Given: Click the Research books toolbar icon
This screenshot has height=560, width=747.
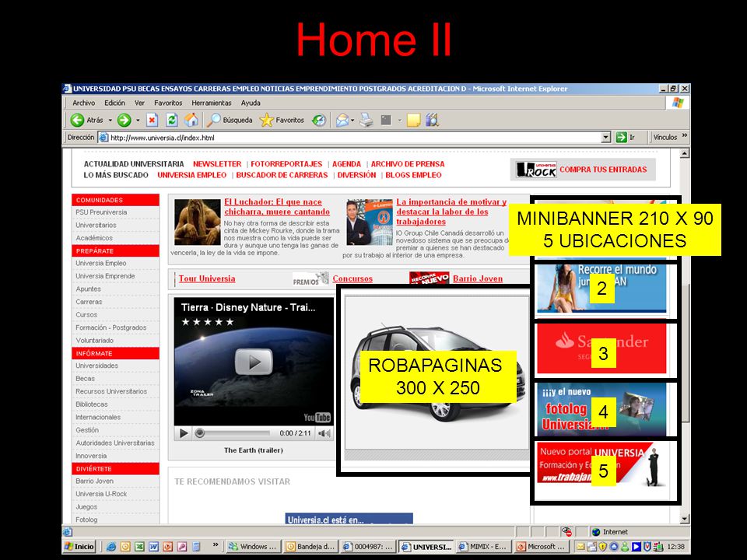Looking at the screenshot, I should coord(432,120).
